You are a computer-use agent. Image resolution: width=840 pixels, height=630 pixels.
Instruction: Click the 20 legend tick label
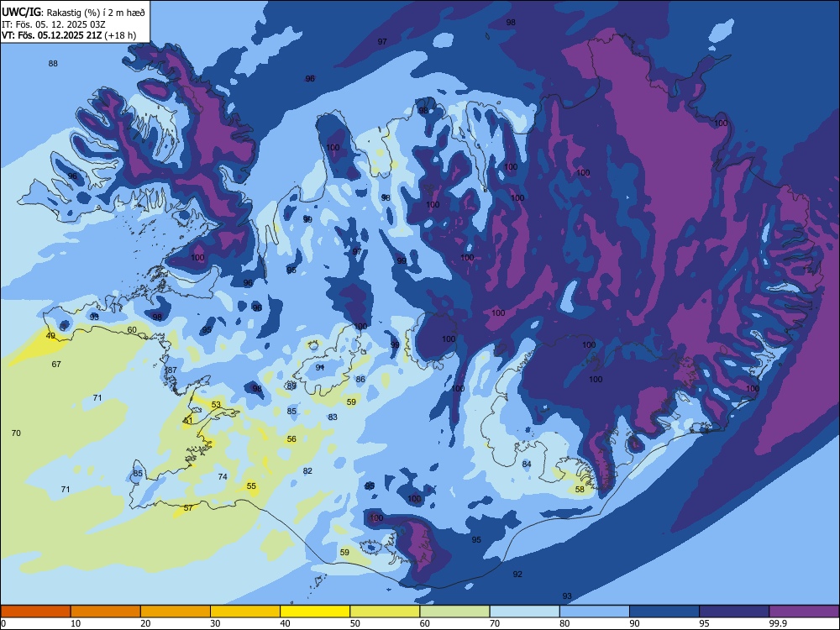point(145,623)
